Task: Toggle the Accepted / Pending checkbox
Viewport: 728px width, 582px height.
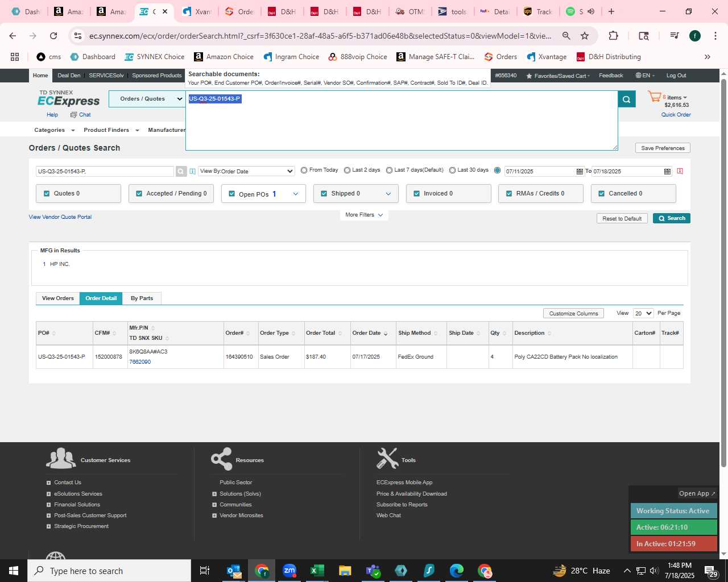Action: click(x=139, y=194)
